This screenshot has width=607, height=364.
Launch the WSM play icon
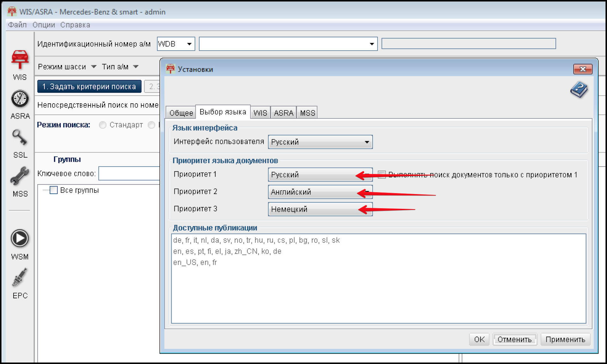point(20,245)
